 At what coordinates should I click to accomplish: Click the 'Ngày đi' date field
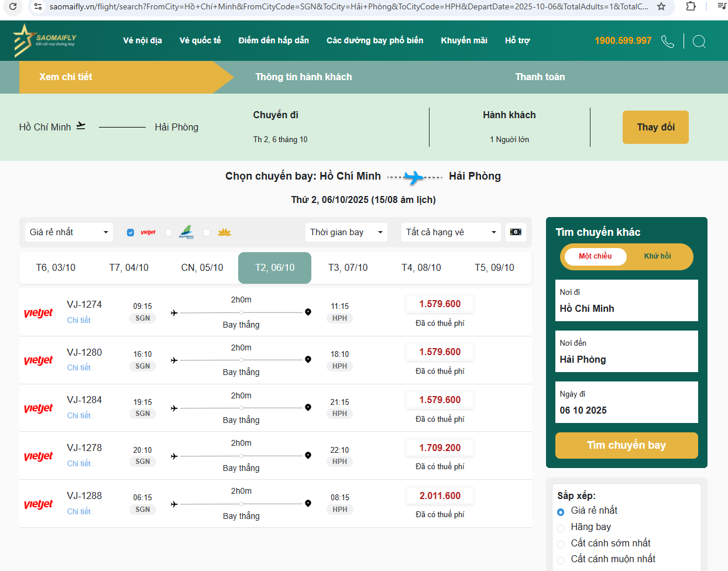click(x=626, y=403)
